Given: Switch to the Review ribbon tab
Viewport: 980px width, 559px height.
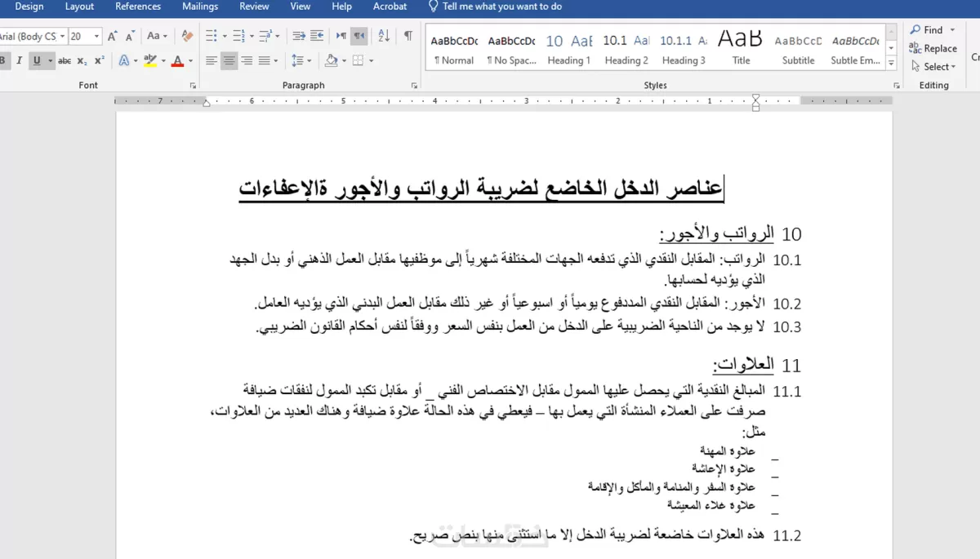Looking at the screenshot, I should tap(254, 7).
